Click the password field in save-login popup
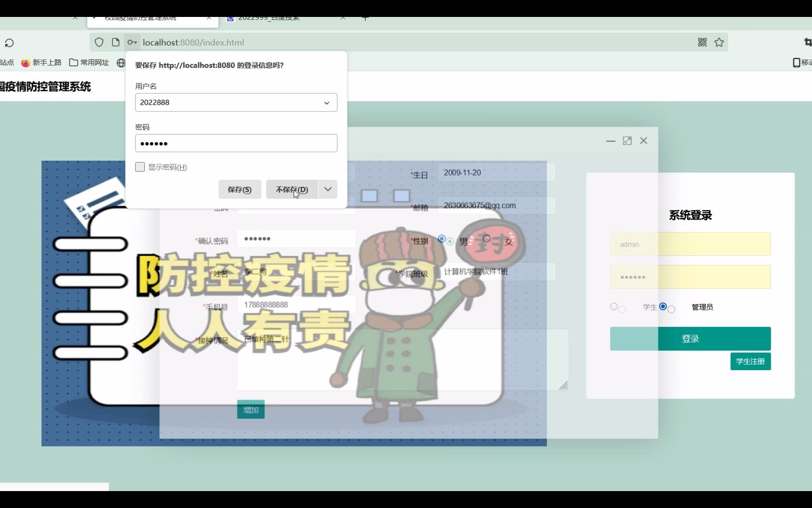 [236, 143]
